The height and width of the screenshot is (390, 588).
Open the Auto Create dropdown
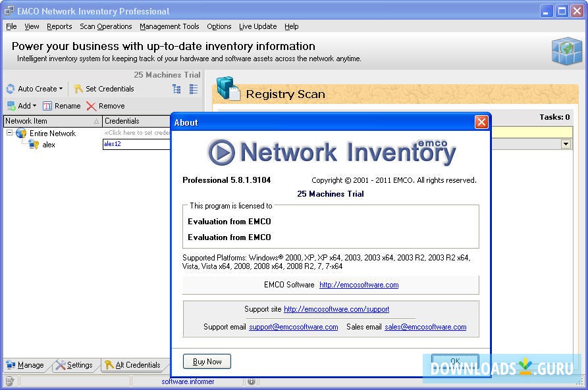pyautogui.click(x=60, y=89)
